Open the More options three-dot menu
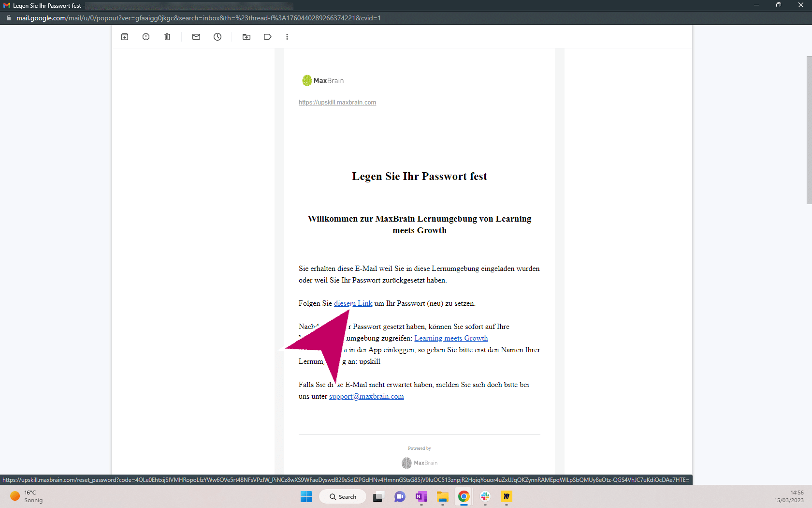Screen dimensions: 812x508 coord(287,37)
